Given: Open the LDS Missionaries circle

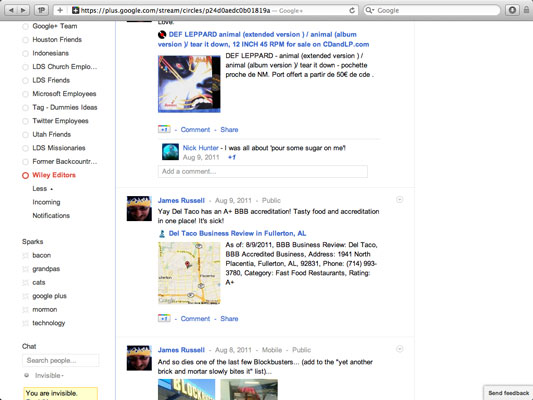Looking at the screenshot, I should 59,148.
